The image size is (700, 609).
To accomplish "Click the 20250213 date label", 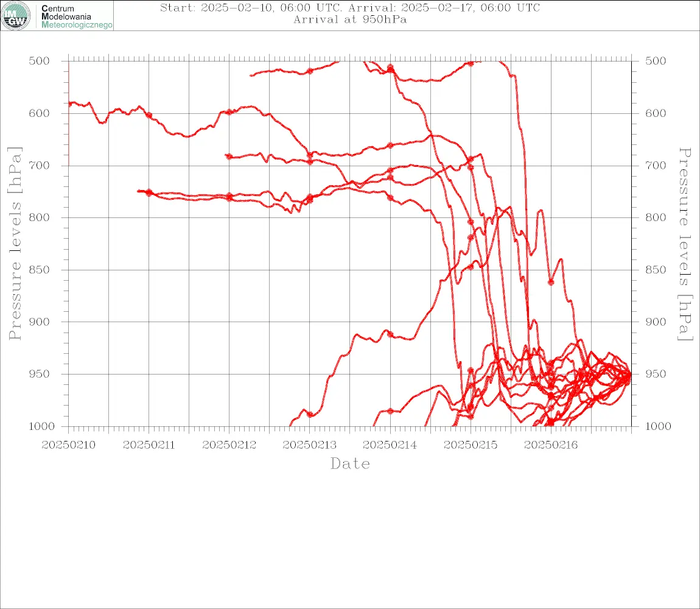I will click(x=309, y=445).
